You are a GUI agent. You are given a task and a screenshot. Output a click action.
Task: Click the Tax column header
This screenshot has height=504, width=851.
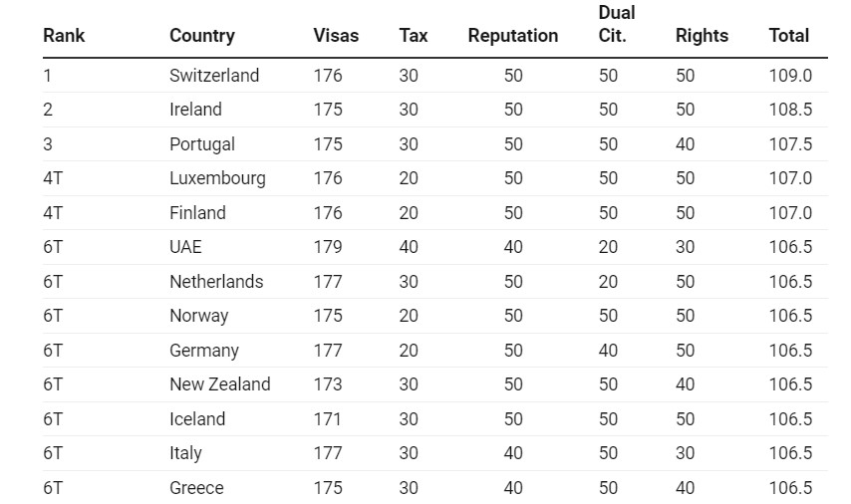coord(413,36)
